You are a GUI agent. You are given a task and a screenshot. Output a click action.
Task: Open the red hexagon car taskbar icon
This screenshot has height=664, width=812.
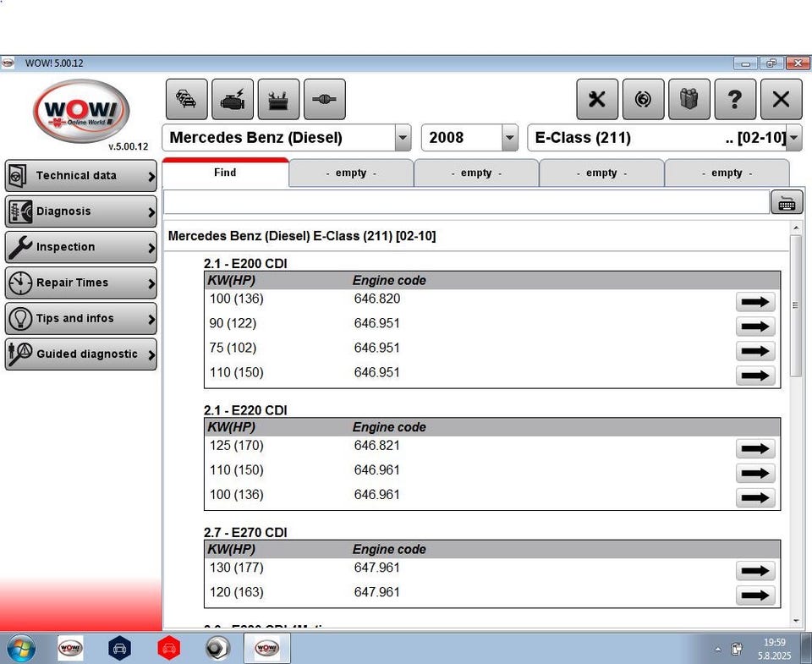(x=169, y=648)
